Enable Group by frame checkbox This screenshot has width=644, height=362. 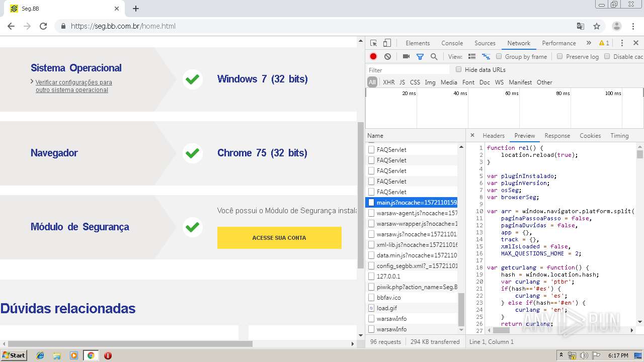tap(499, 56)
